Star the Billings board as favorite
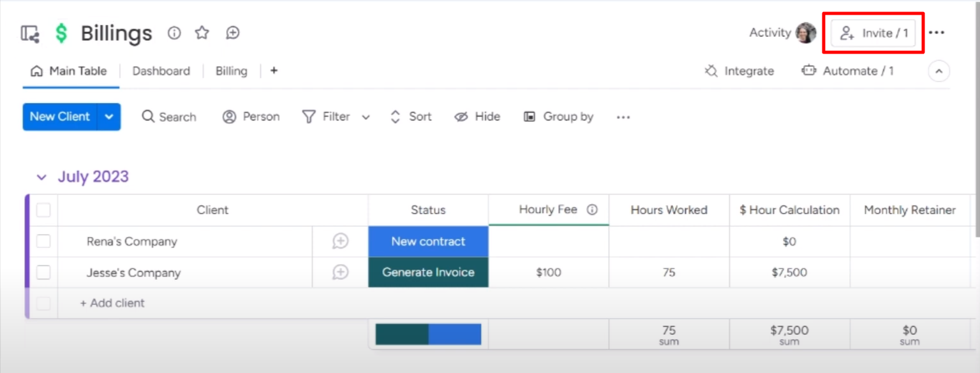The image size is (980, 373). (x=202, y=33)
